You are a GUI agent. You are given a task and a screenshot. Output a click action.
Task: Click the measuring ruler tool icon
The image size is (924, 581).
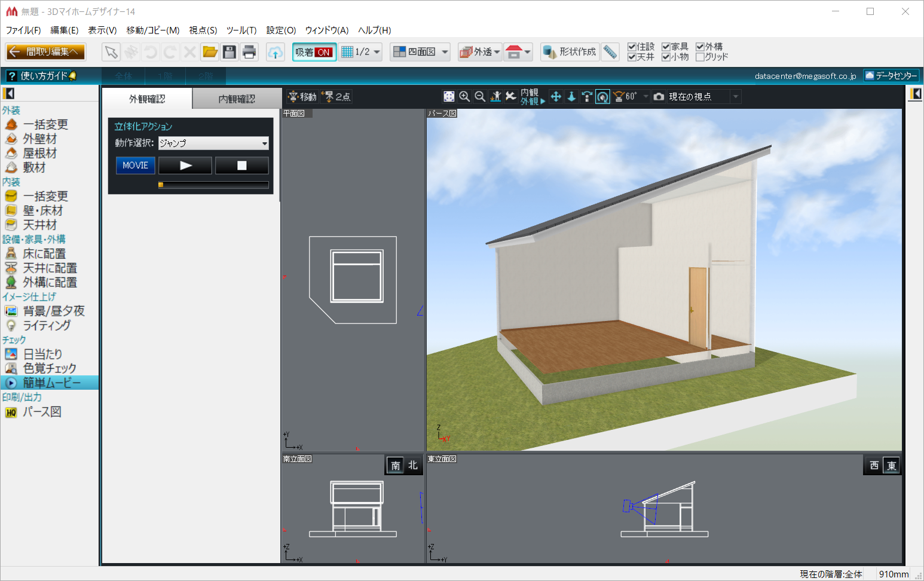610,52
